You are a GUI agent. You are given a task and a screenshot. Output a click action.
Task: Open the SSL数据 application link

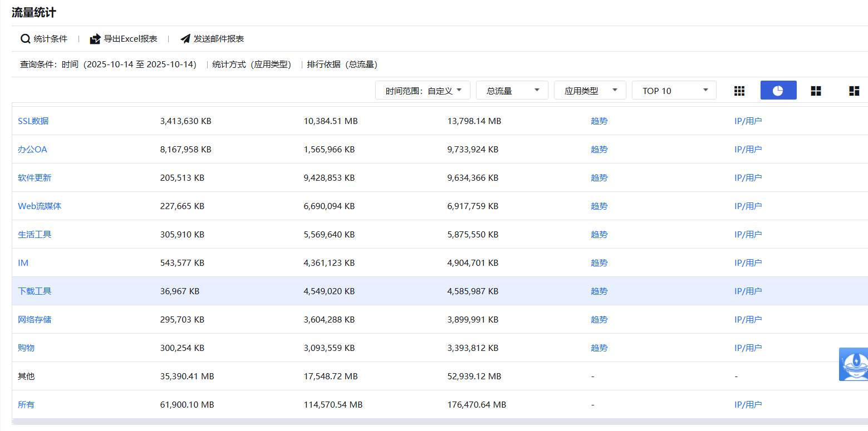tap(33, 121)
